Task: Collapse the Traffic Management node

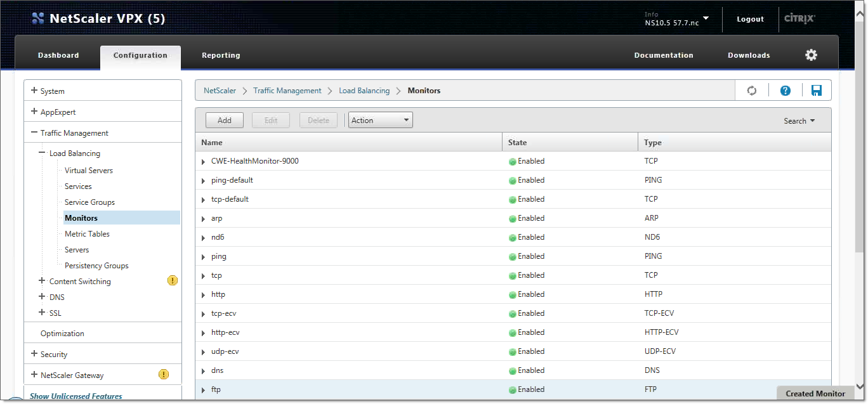Action: pyautogui.click(x=34, y=133)
